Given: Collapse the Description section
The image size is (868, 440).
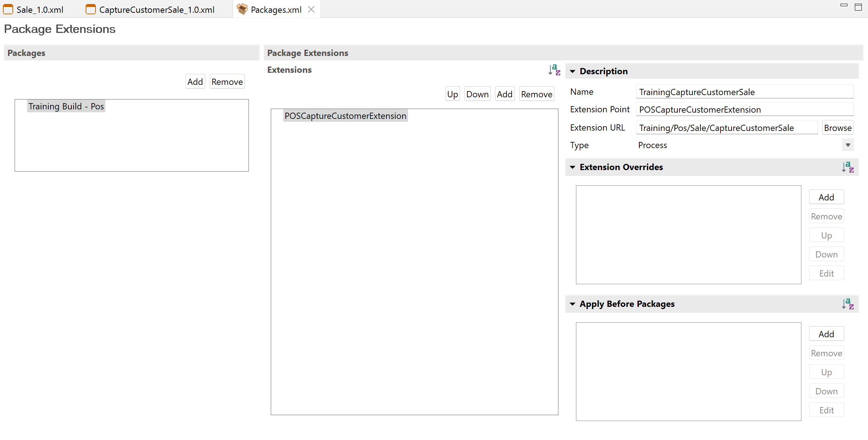Looking at the screenshot, I should pos(573,71).
